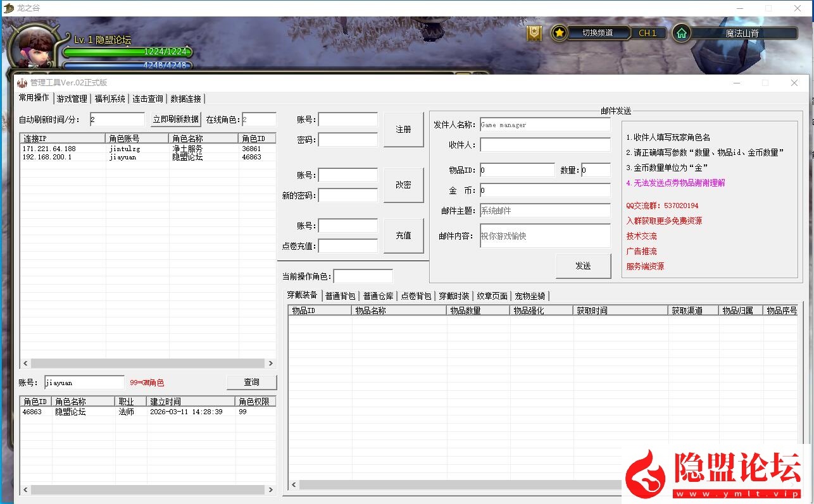Click the icon on the 管理工具 title bar
814x504 pixels.
tap(22, 83)
